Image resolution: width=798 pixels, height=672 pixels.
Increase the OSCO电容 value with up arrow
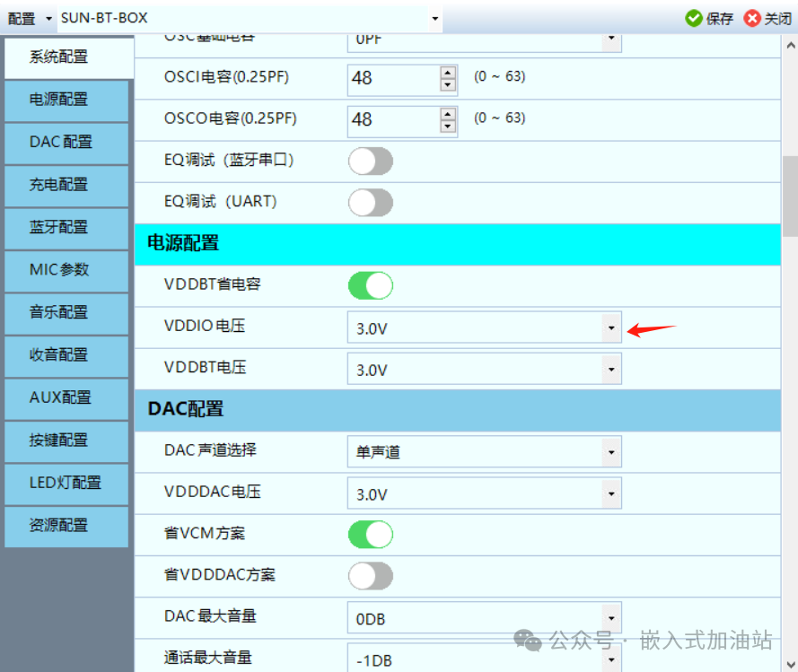pyautogui.click(x=448, y=114)
